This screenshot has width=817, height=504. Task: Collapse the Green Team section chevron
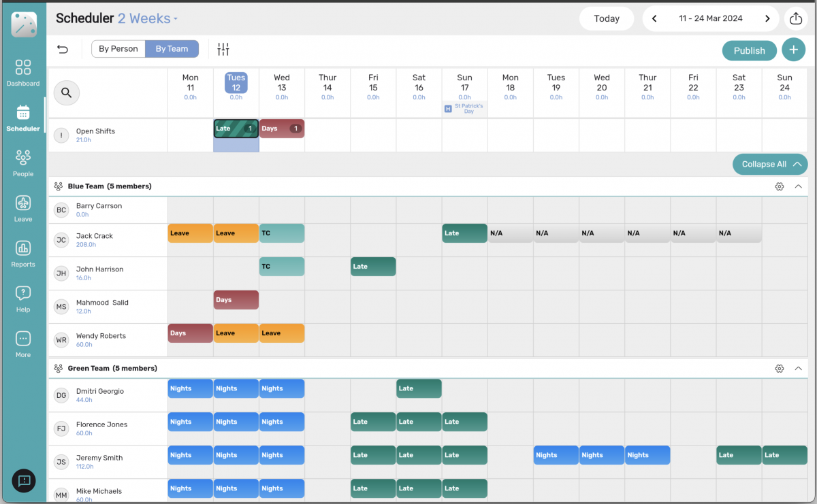(799, 369)
